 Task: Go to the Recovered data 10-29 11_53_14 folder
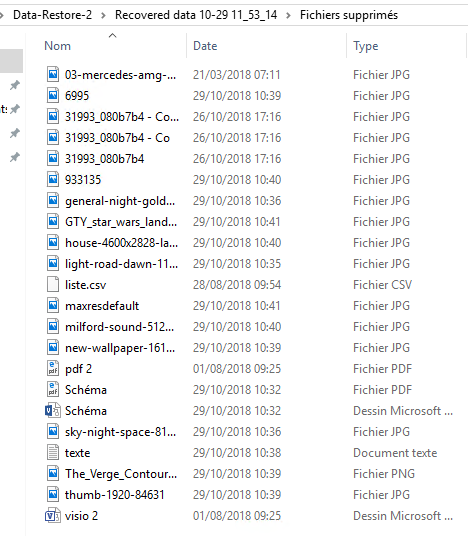pyautogui.click(x=196, y=15)
